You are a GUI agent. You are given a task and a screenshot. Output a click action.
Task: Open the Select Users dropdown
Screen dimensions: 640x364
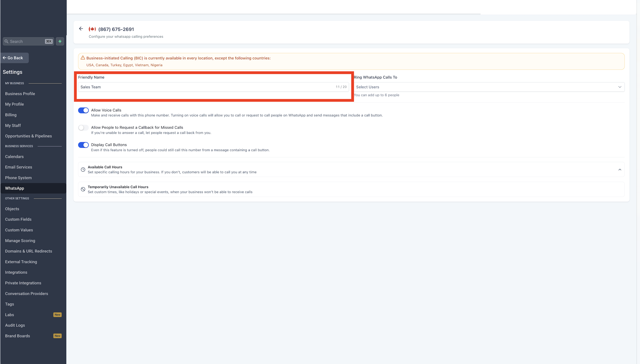(x=489, y=87)
